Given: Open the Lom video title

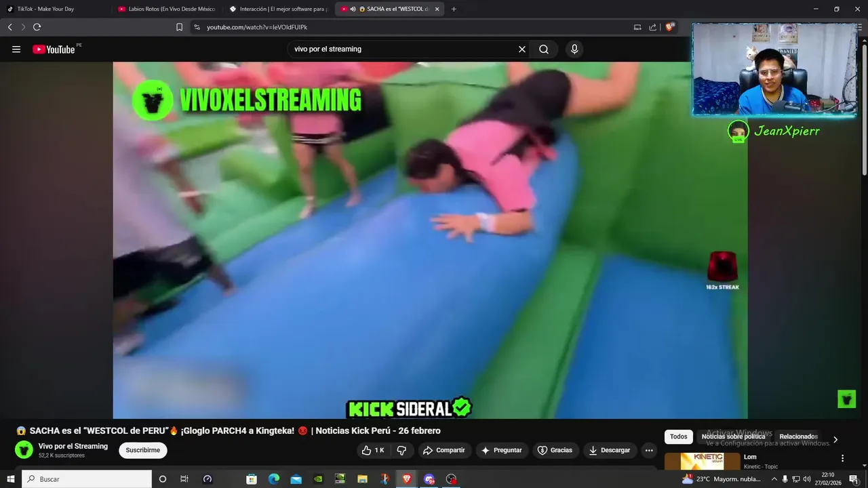Looking at the screenshot, I should point(750,457).
